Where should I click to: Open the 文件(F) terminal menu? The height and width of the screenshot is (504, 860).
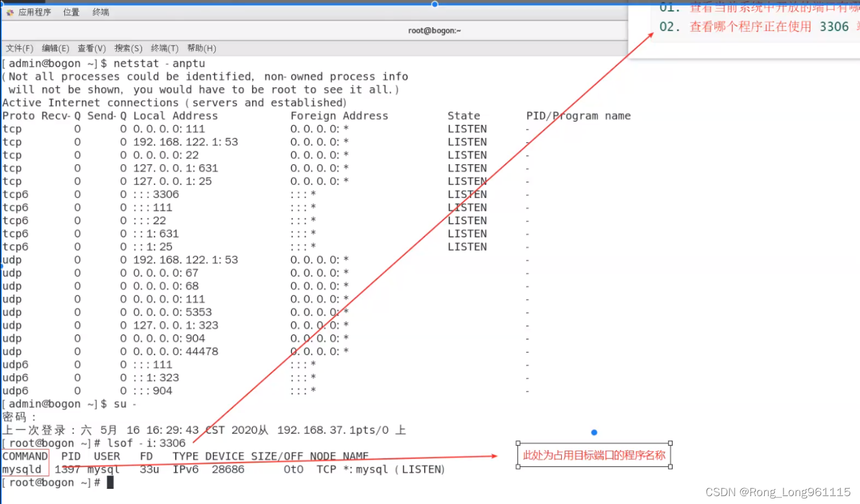(19, 48)
